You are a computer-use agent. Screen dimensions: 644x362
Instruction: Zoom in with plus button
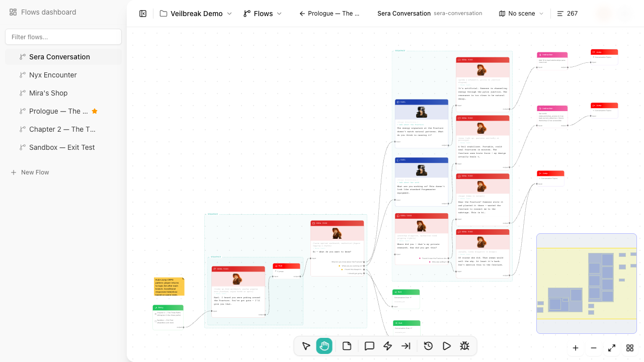[x=576, y=348]
